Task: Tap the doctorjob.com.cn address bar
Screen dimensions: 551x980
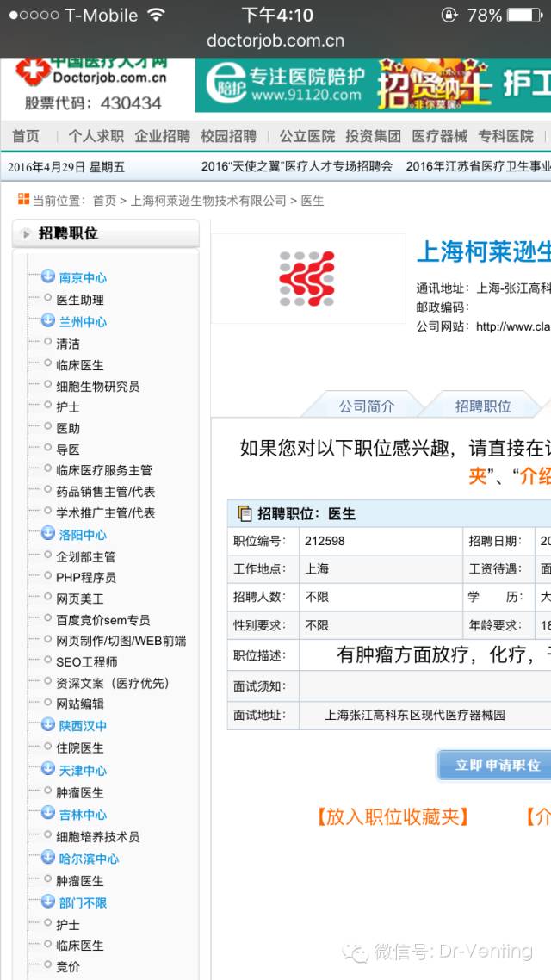Action: 275,40
